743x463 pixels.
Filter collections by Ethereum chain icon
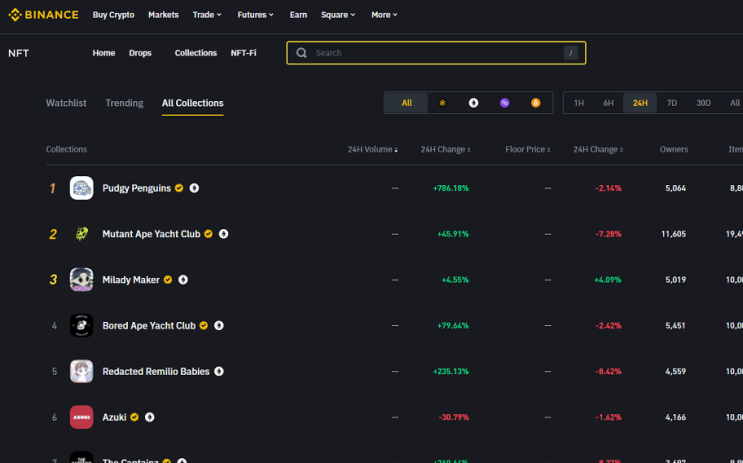(x=473, y=103)
